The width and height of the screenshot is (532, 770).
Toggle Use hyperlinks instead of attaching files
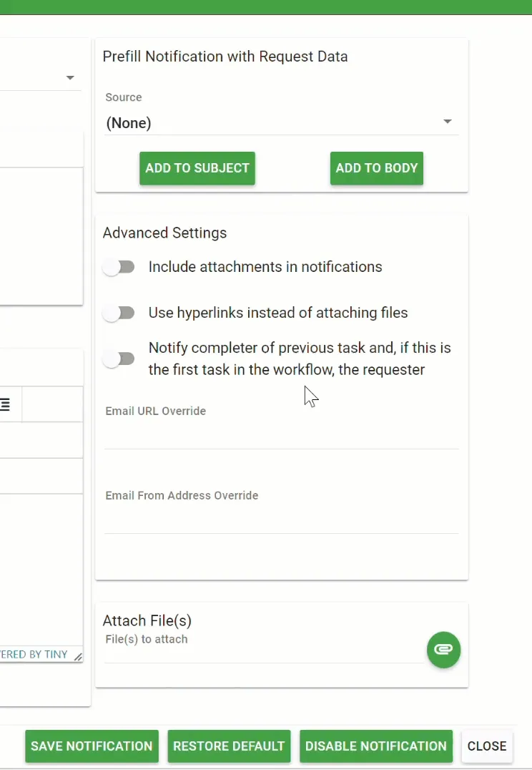pos(119,313)
